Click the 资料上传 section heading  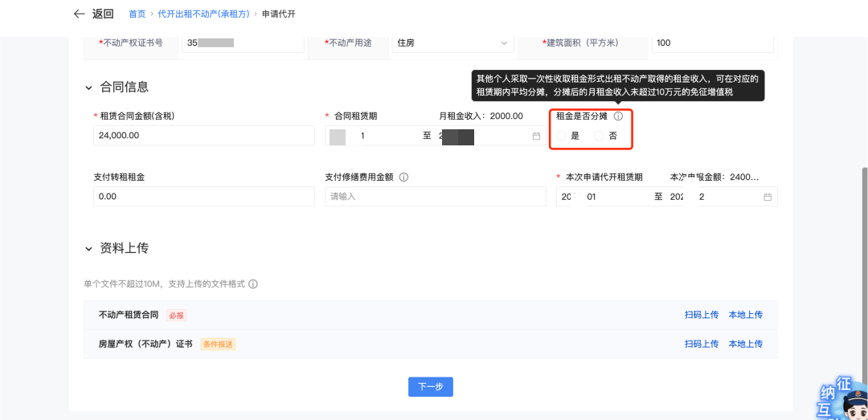click(x=124, y=248)
